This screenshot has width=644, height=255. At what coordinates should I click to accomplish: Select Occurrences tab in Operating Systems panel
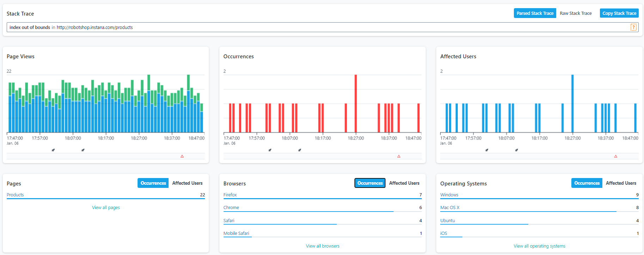[587, 183]
